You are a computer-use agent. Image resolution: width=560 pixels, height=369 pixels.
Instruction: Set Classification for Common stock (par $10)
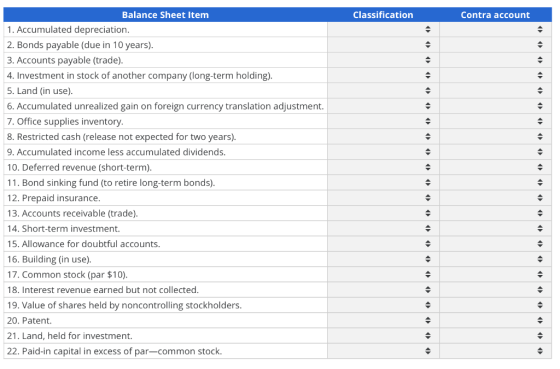383,275
